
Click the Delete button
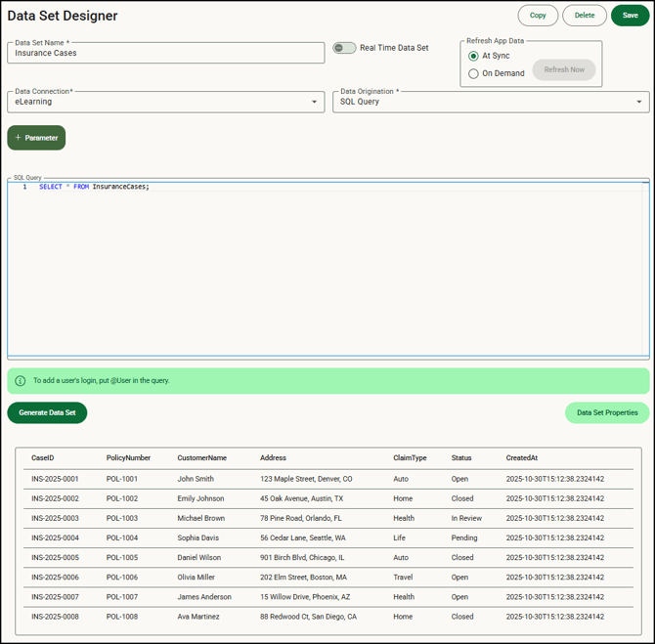pos(585,16)
